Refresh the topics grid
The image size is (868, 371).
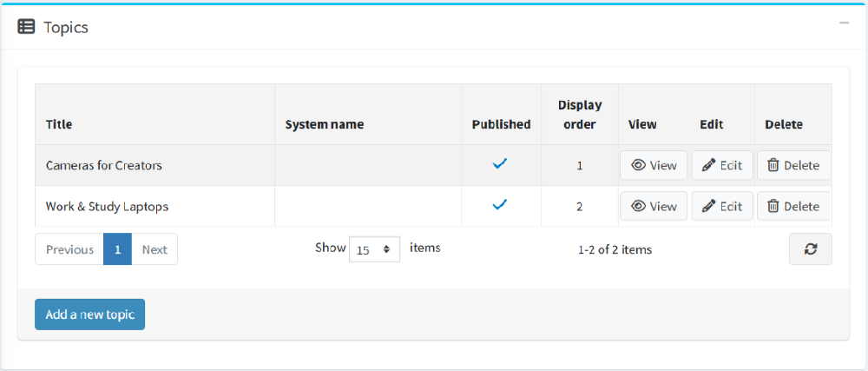[811, 249]
